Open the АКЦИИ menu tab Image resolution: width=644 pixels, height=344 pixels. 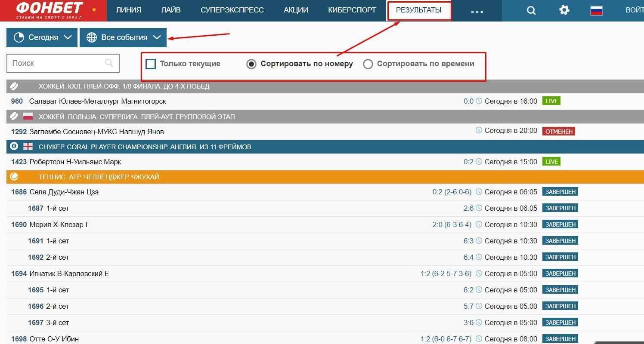(296, 10)
